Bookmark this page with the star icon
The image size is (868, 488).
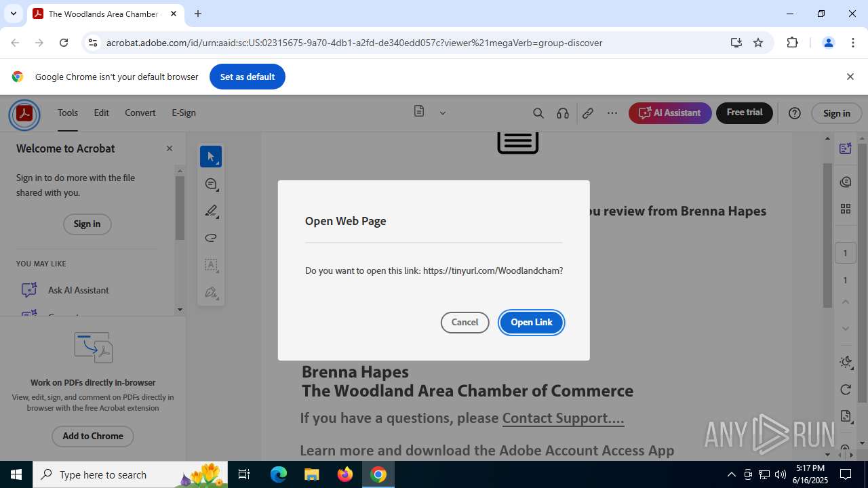(x=758, y=43)
